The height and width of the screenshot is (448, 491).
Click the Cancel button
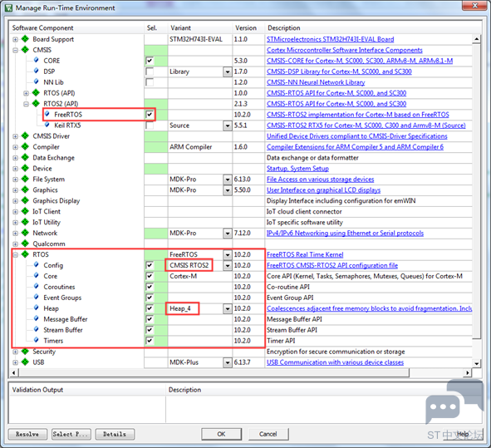[x=268, y=434]
